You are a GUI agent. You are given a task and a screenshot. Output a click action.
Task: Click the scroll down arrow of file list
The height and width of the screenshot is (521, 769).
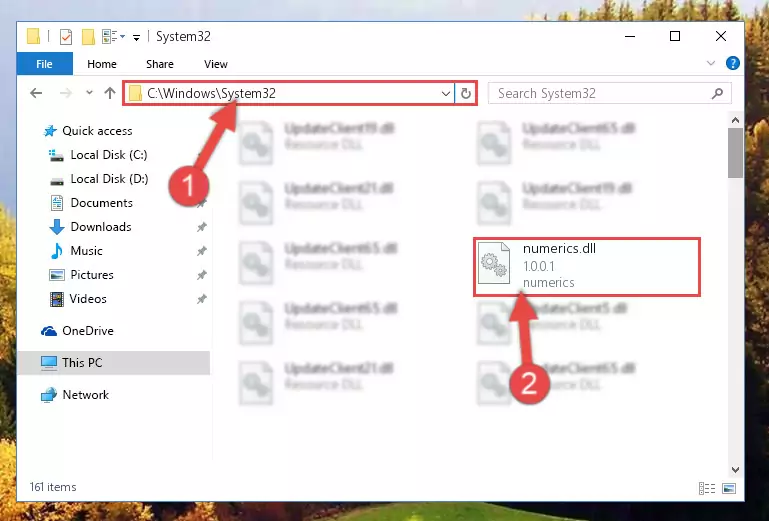[735, 470]
